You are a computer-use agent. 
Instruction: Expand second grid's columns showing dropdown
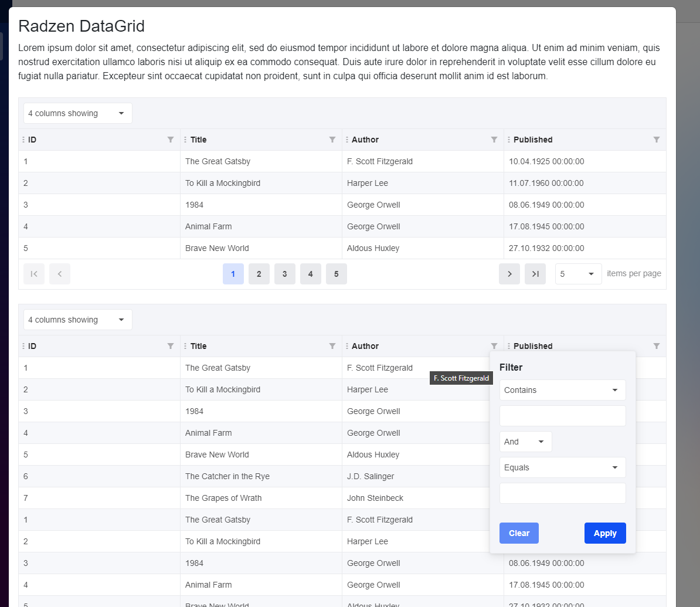coord(77,320)
